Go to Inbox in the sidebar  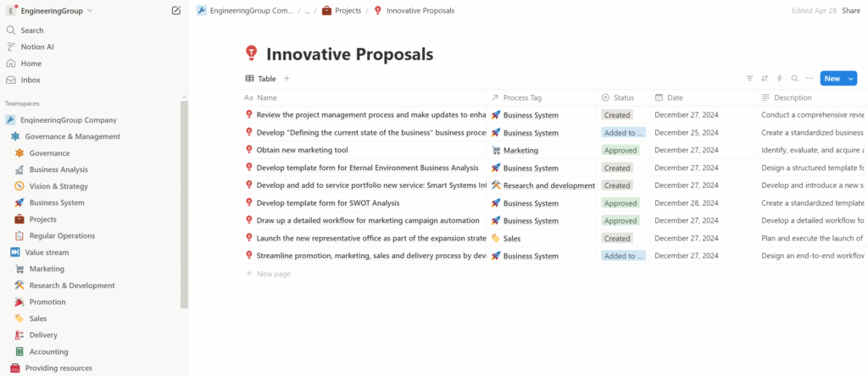click(x=31, y=80)
